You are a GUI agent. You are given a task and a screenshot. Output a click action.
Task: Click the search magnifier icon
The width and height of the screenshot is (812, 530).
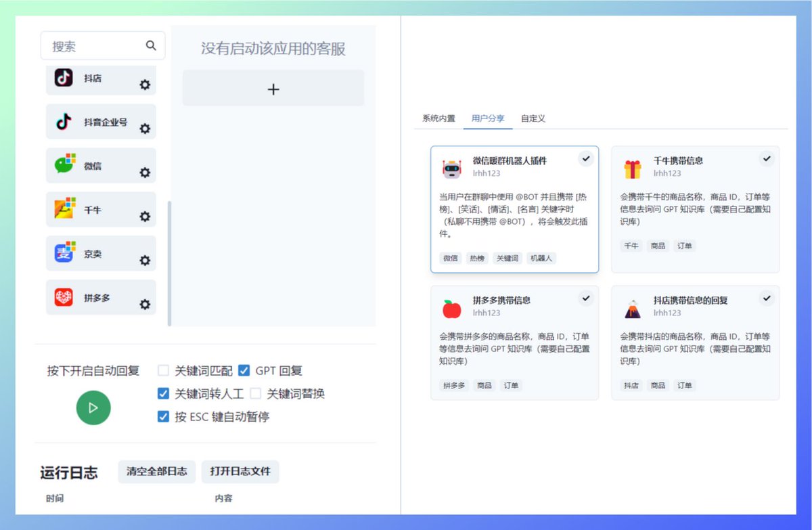(151, 45)
